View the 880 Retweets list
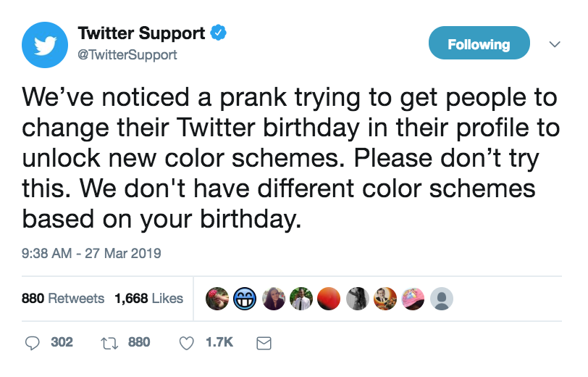 (63, 299)
